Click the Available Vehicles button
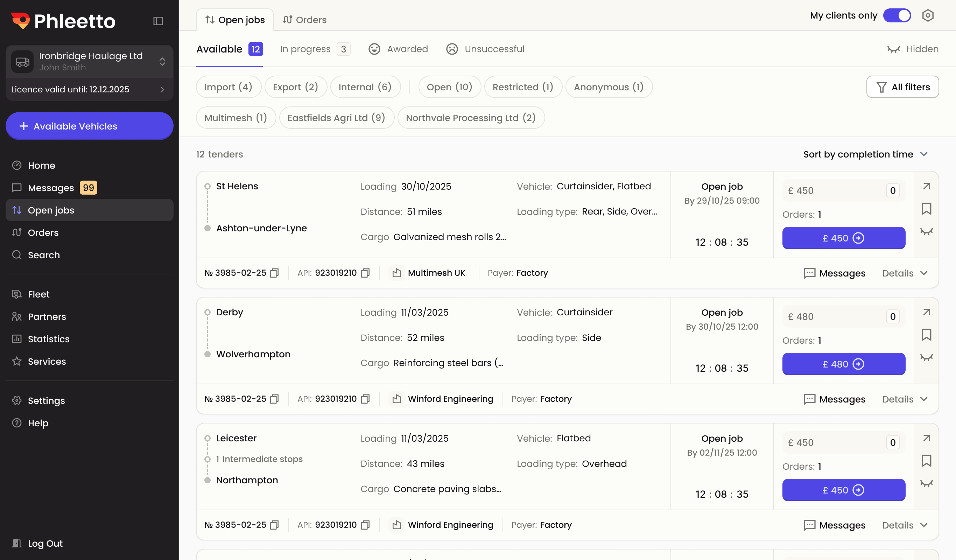The width and height of the screenshot is (956, 560). [90, 126]
